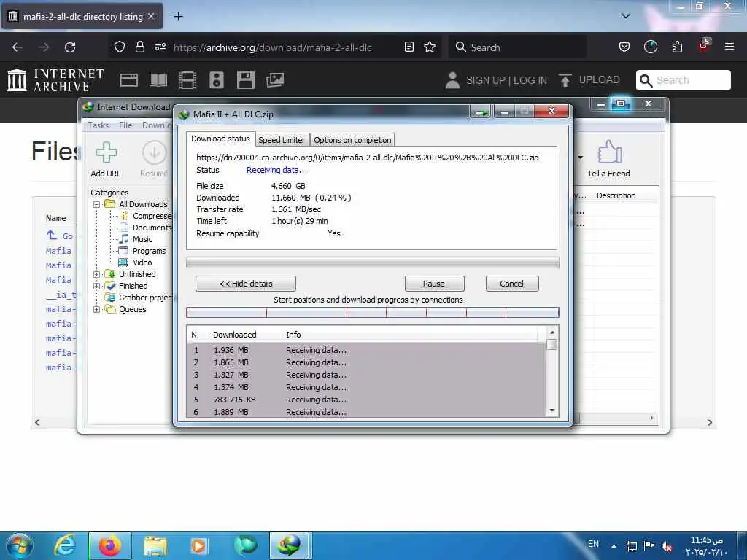Open the IDM File menu
The image size is (747, 560).
[125, 125]
